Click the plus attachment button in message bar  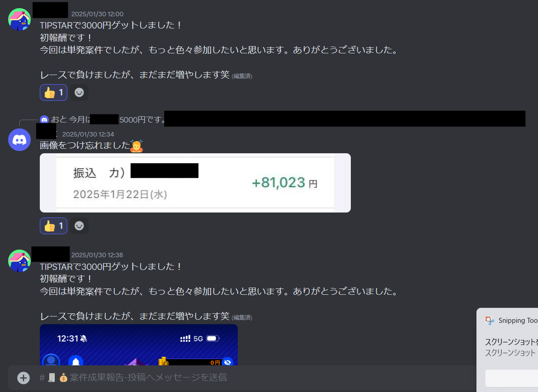coord(24,378)
